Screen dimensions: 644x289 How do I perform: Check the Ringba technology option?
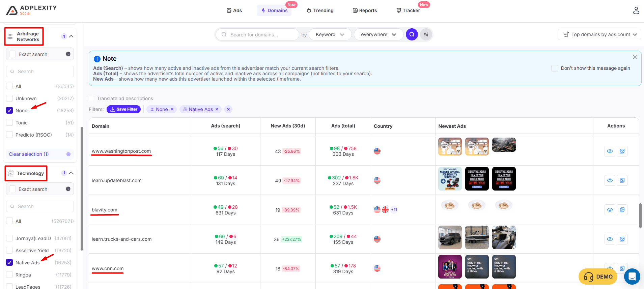9,275
